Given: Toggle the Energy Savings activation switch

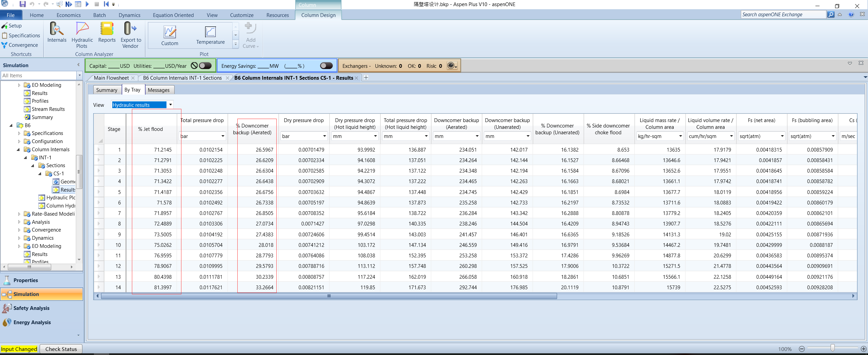Looking at the screenshot, I should [326, 66].
